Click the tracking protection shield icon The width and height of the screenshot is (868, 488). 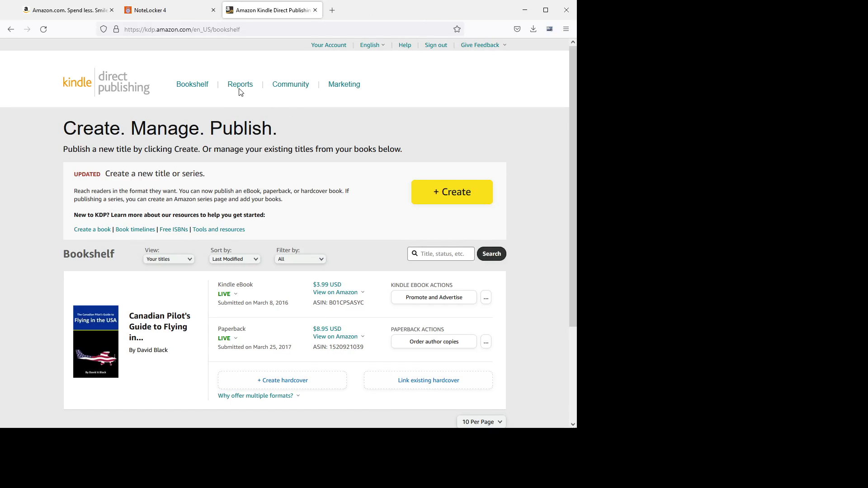tap(104, 29)
